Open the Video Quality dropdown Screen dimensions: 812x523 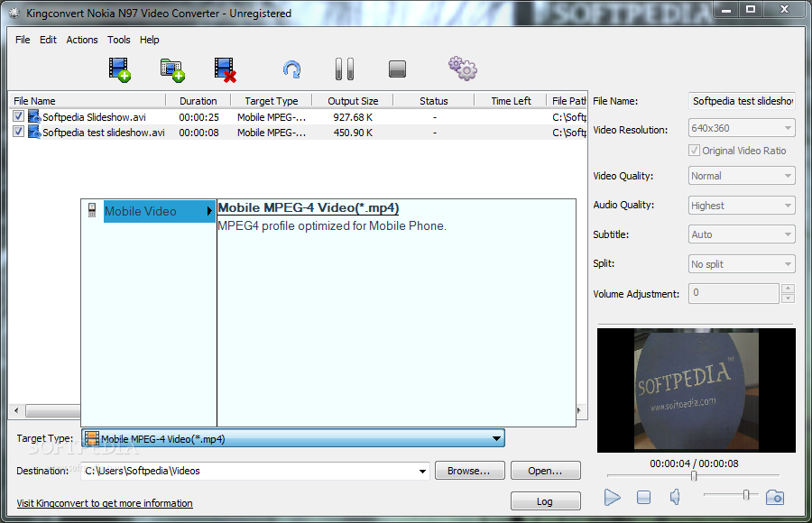coord(742,176)
